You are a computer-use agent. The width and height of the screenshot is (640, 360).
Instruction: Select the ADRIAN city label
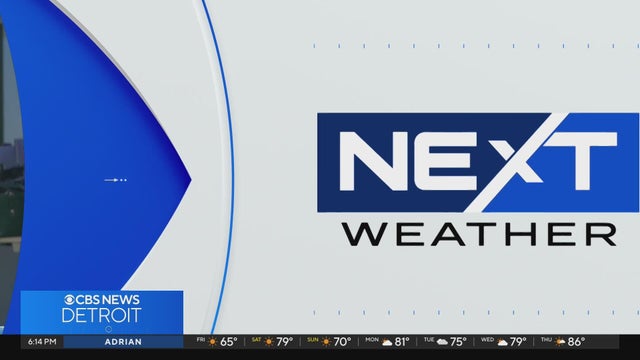click(123, 342)
